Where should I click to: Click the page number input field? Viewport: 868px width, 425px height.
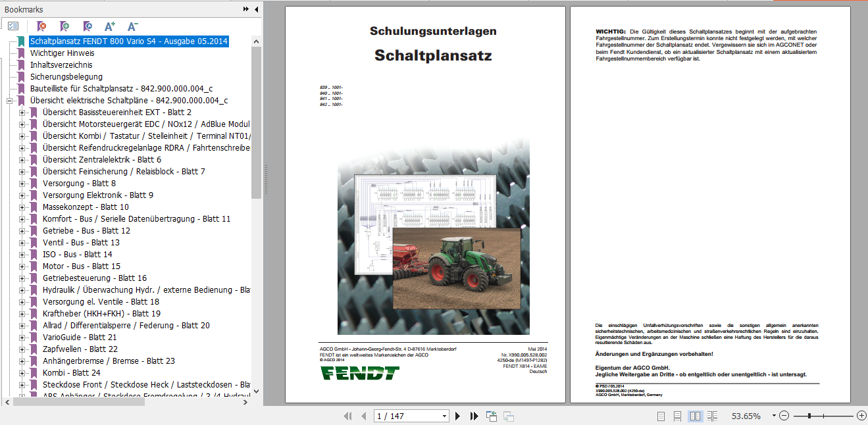pyautogui.click(x=407, y=416)
